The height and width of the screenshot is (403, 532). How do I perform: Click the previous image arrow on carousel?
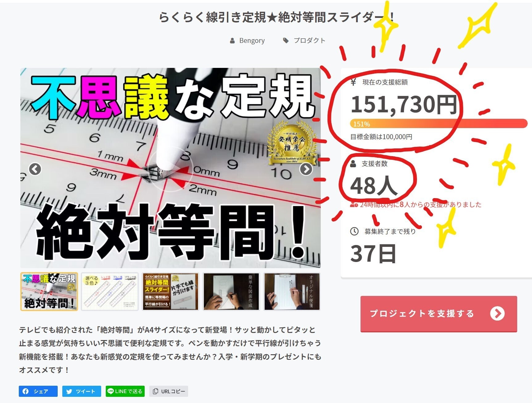[x=35, y=169]
